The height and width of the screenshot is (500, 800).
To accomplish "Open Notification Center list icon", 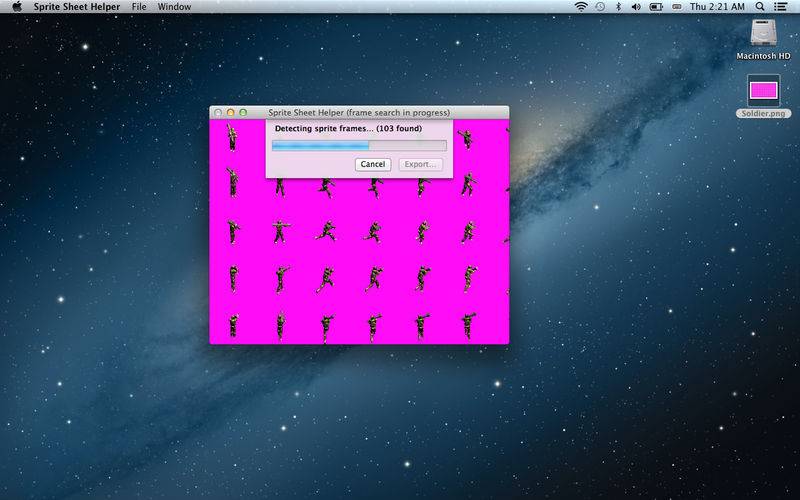I will point(780,7).
